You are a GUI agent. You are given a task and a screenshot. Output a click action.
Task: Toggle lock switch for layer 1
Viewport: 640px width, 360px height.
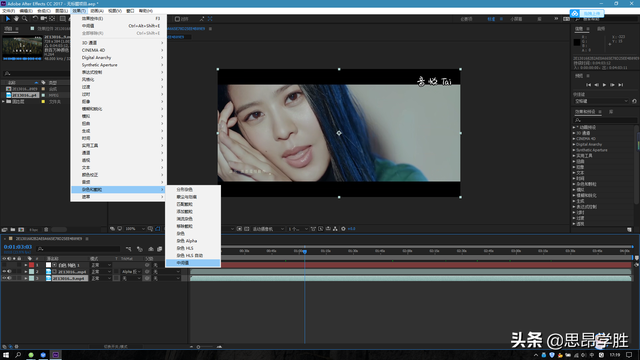(x=19, y=265)
